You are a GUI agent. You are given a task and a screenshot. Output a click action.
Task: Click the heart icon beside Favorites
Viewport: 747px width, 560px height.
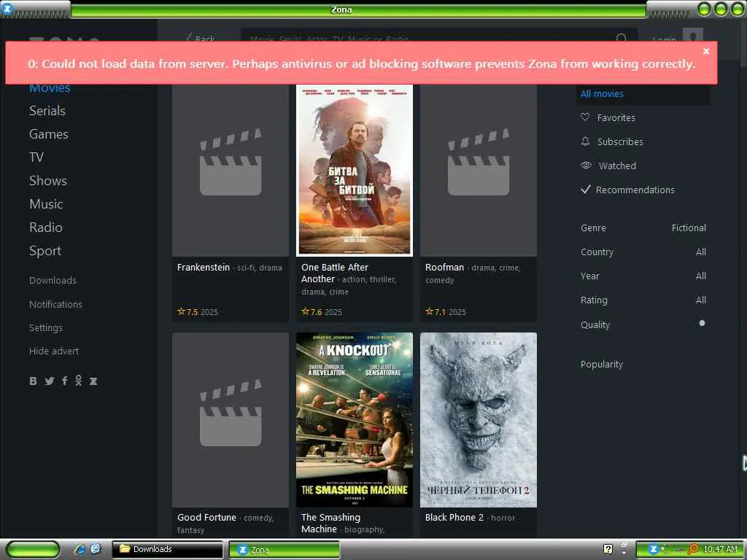585,117
